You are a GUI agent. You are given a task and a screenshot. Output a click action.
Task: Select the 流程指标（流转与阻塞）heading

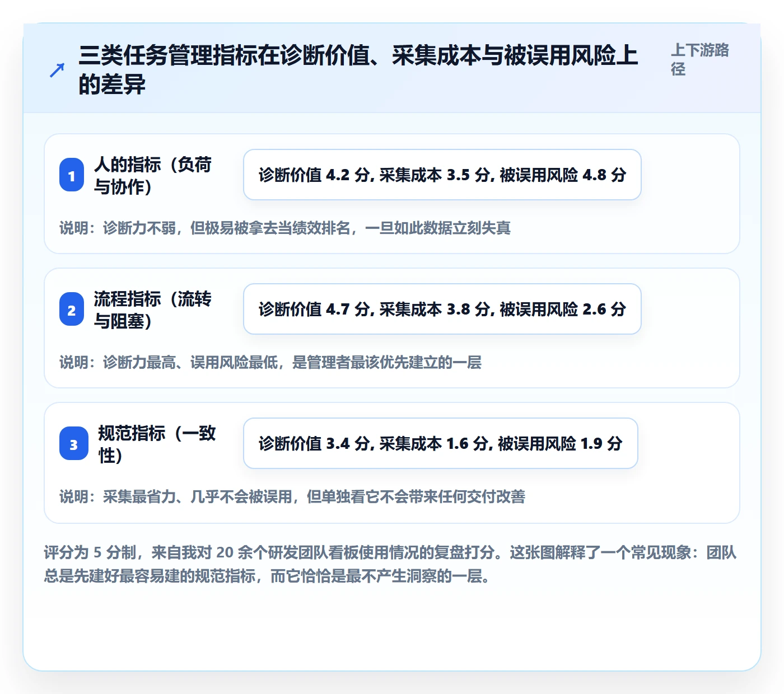(x=152, y=310)
